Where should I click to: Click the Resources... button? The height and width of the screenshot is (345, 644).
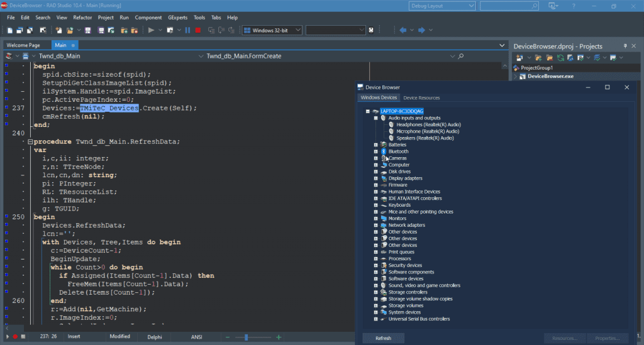point(565,338)
